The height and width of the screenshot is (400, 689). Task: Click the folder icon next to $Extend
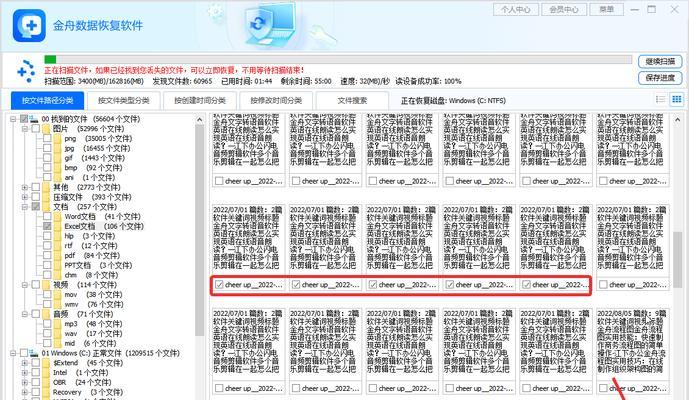coord(47,363)
